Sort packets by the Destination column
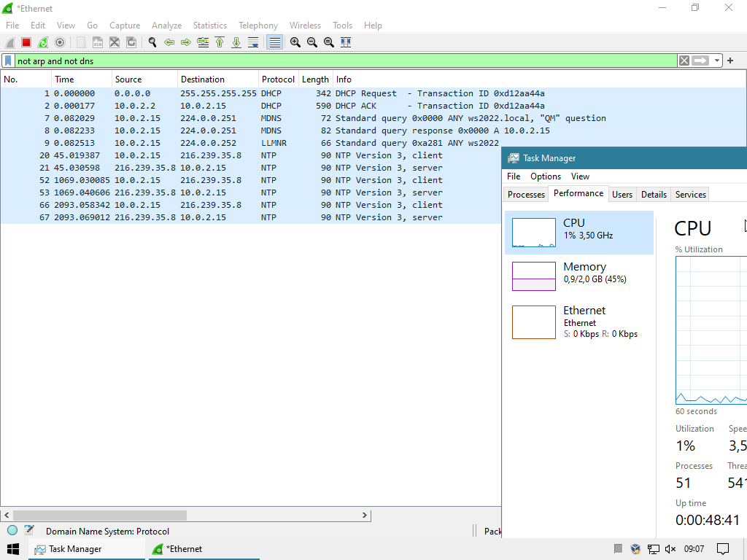This screenshot has height=560, width=747. click(217, 79)
